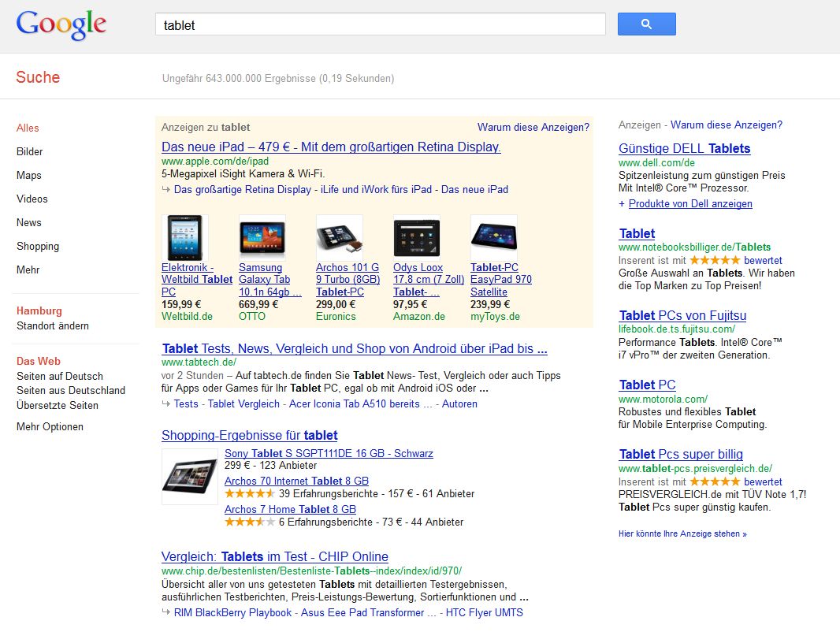This screenshot has width=840, height=632.
Task: Open Archos 101 G9 Turbo Tablet-PC link
Action: (348, 280)
